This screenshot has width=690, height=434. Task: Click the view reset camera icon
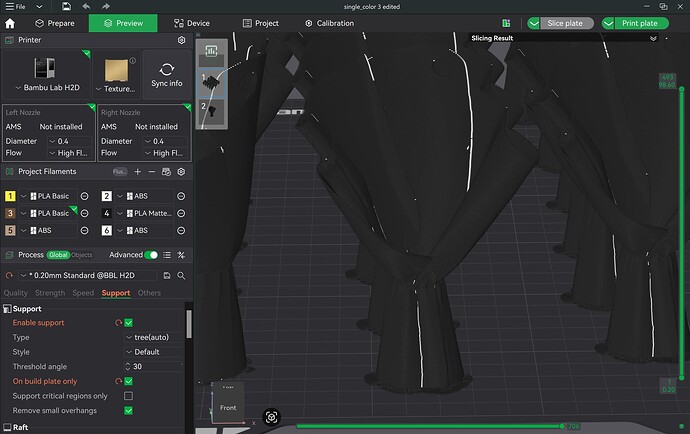[272, 417]
